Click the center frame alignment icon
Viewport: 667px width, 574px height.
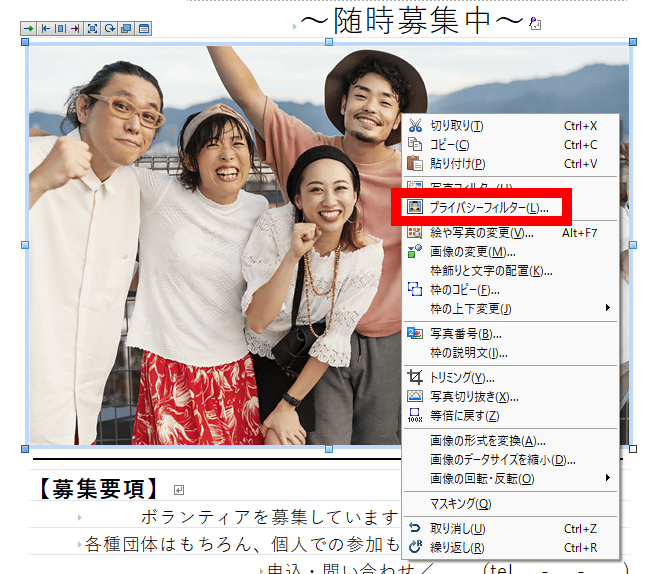tap(60, 29)
